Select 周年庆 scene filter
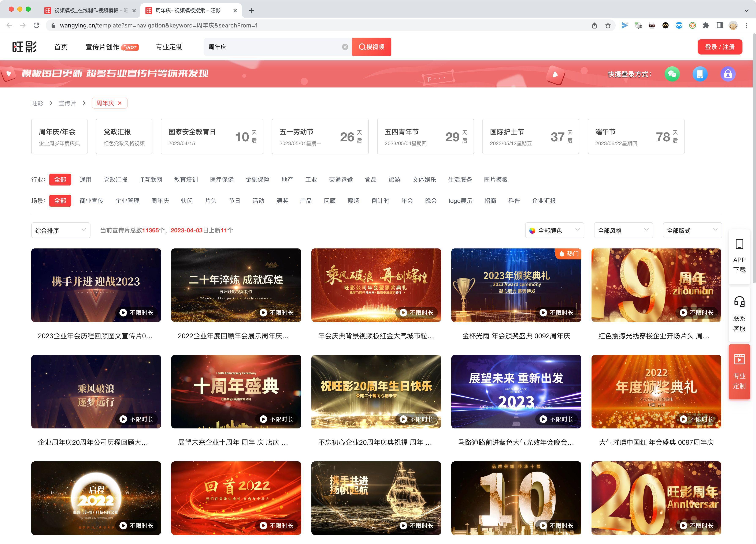The width and height of the screenshot is (756, 544). pos(160,200)
